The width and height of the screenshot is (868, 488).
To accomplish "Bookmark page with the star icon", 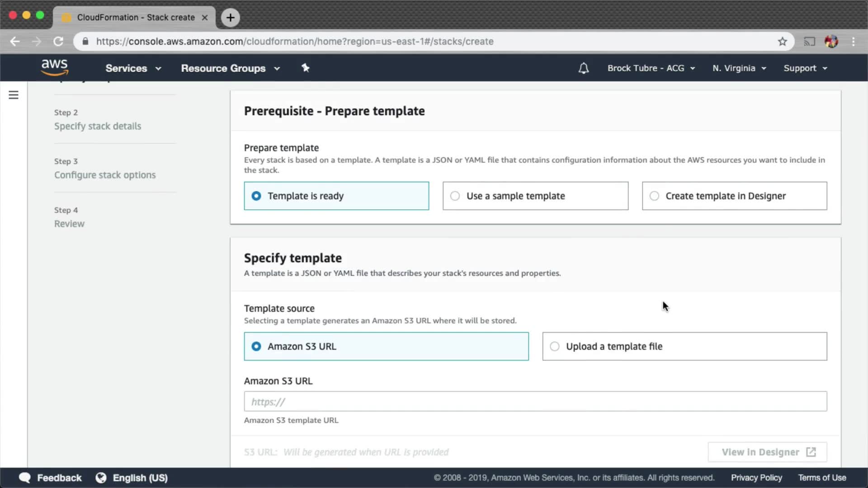I will (x=783, y=42).
